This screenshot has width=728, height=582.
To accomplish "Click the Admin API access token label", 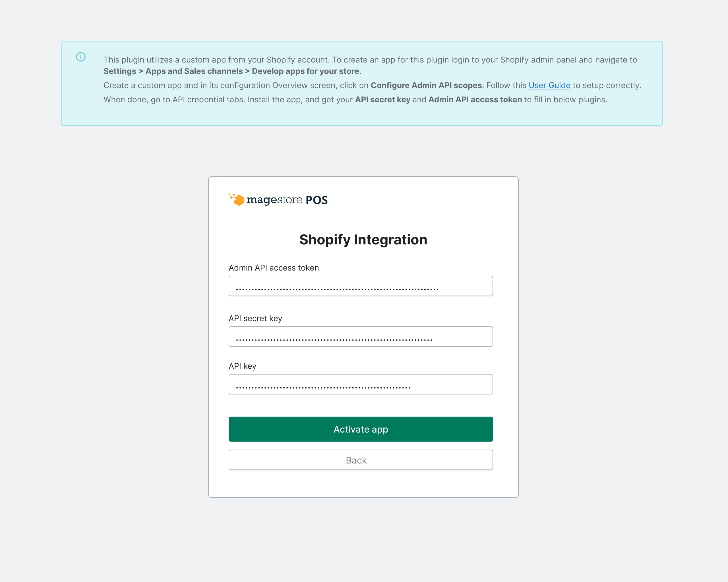I will pos(274,267).
